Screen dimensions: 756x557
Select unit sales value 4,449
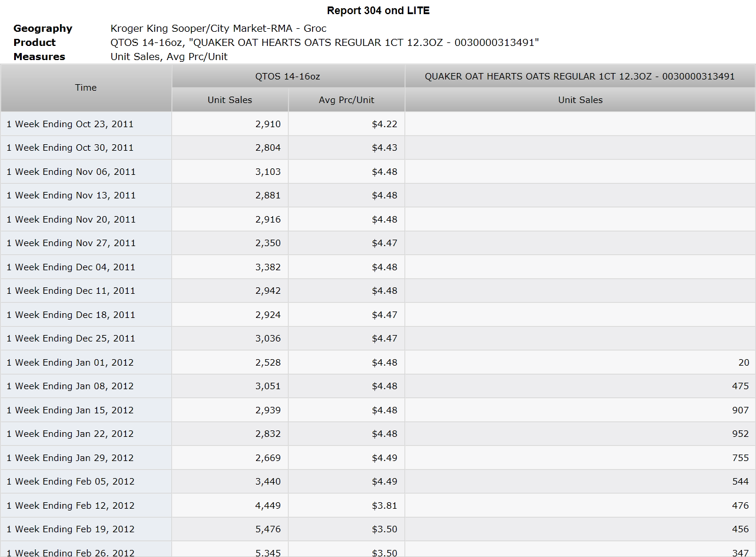268,506
